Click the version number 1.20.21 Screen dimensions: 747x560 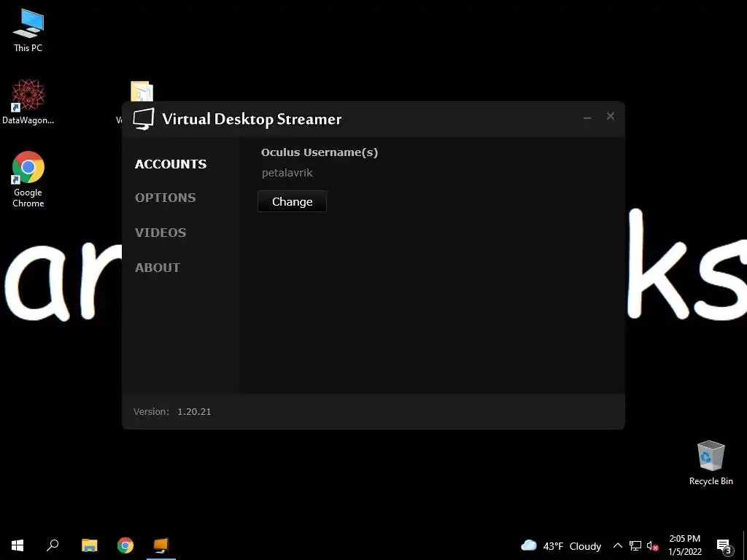point(194,412)
